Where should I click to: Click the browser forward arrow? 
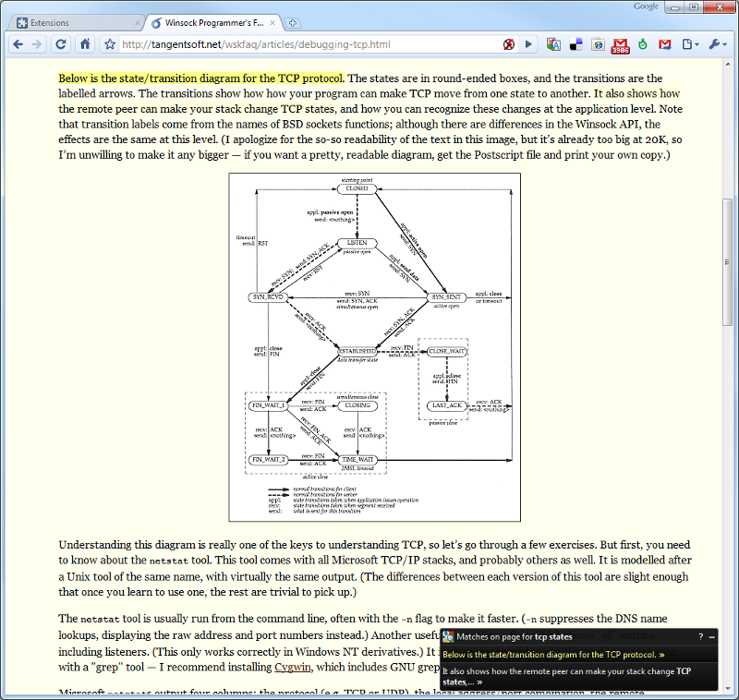pos(37,44)
